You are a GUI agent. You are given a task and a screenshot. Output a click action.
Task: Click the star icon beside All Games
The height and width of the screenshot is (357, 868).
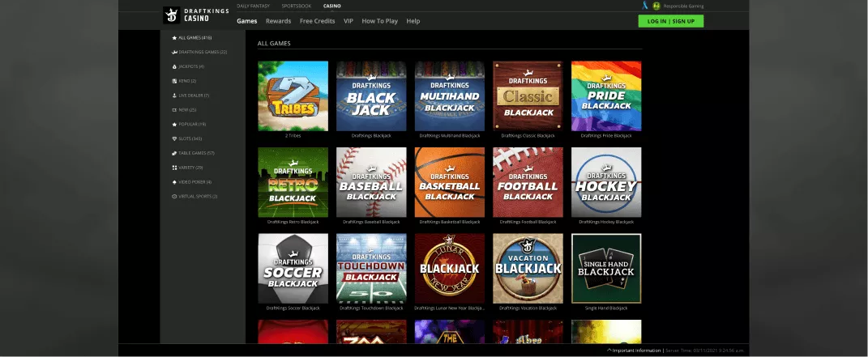(174, 38)
